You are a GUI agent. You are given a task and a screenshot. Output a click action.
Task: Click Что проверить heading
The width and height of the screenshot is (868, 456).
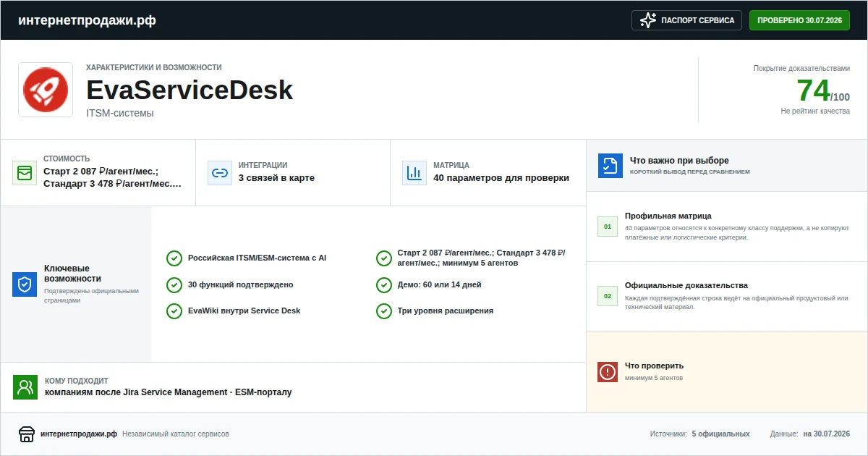pos(654,366)
